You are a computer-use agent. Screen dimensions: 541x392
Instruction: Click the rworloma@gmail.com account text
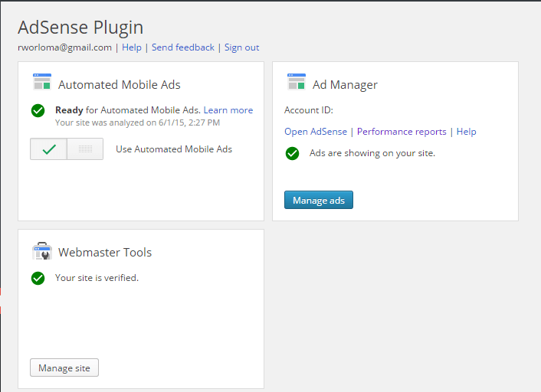(65, 47)
